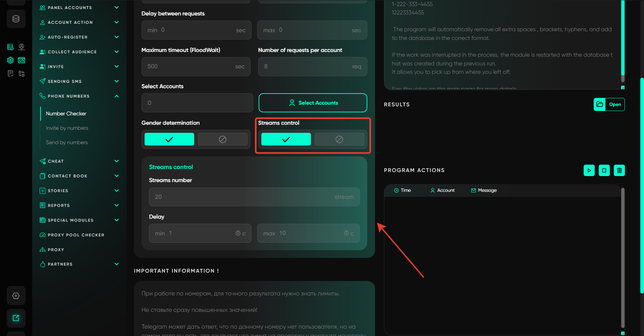Open Invite by numbers submenu item
Viewport: 644px width, 336px height.
pos(67,128)
